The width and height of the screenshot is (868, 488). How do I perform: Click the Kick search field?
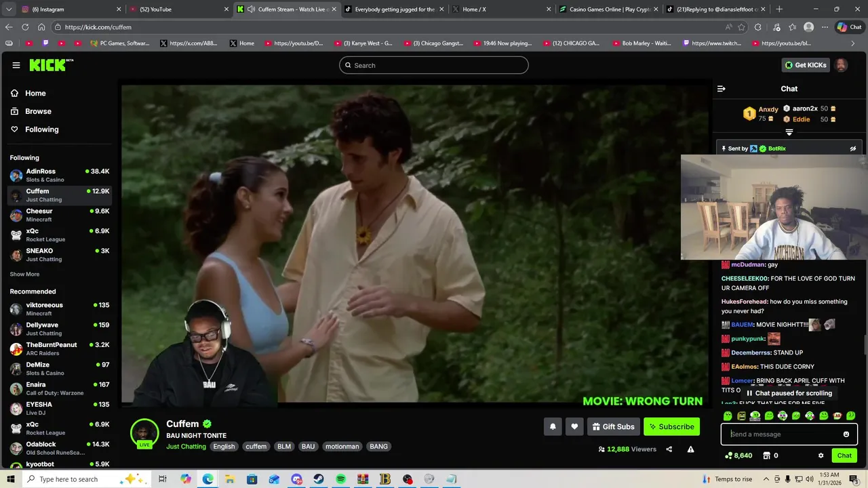434,65
